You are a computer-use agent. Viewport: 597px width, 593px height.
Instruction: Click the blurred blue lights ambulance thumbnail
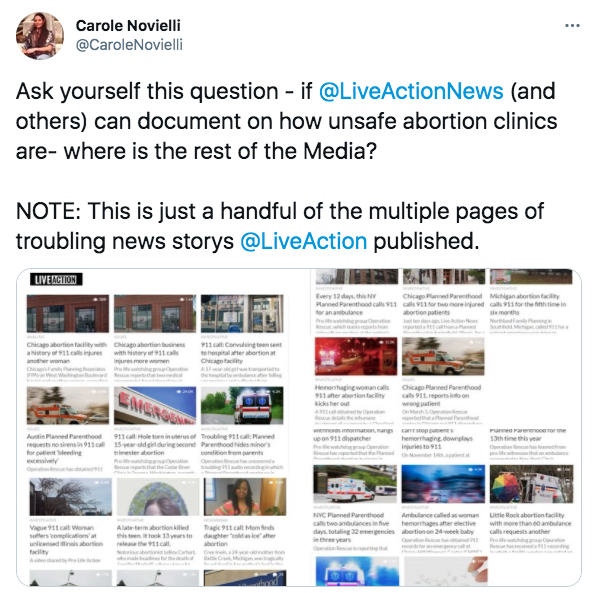coord(443,484)
